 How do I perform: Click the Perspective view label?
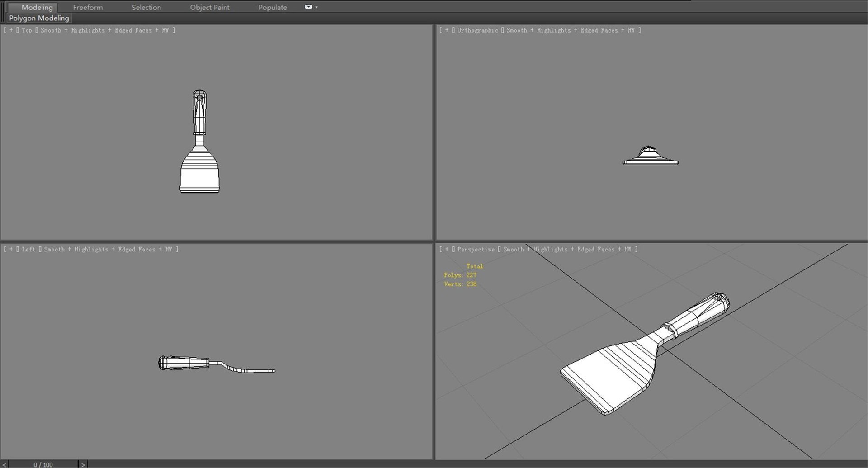pyautogui.click(x=476, y=249)
